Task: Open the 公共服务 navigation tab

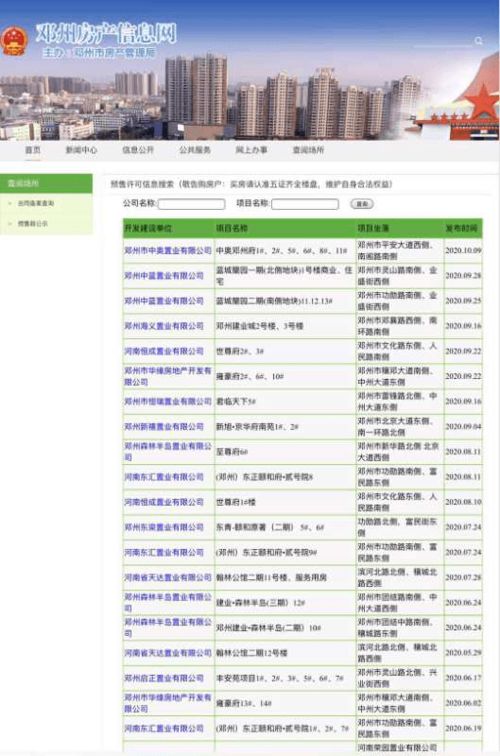Action: (195, 150)
